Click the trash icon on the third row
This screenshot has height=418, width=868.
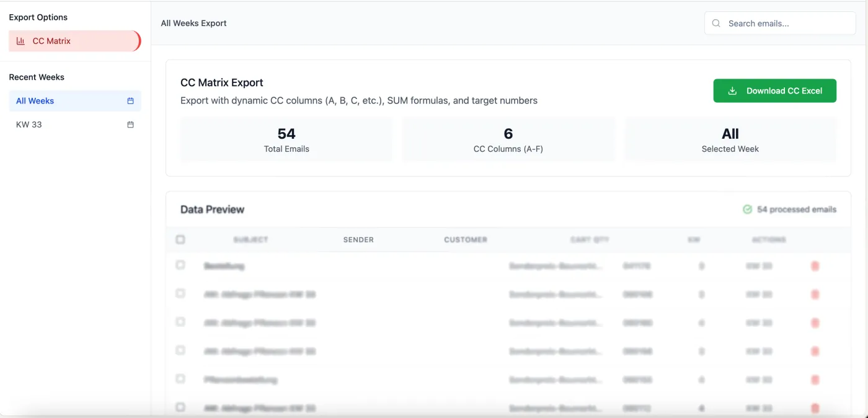click(815, 323)
